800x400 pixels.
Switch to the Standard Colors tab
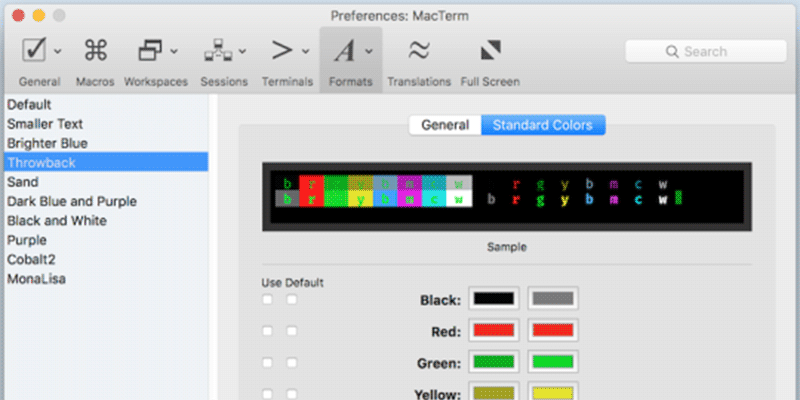[543, 125]
